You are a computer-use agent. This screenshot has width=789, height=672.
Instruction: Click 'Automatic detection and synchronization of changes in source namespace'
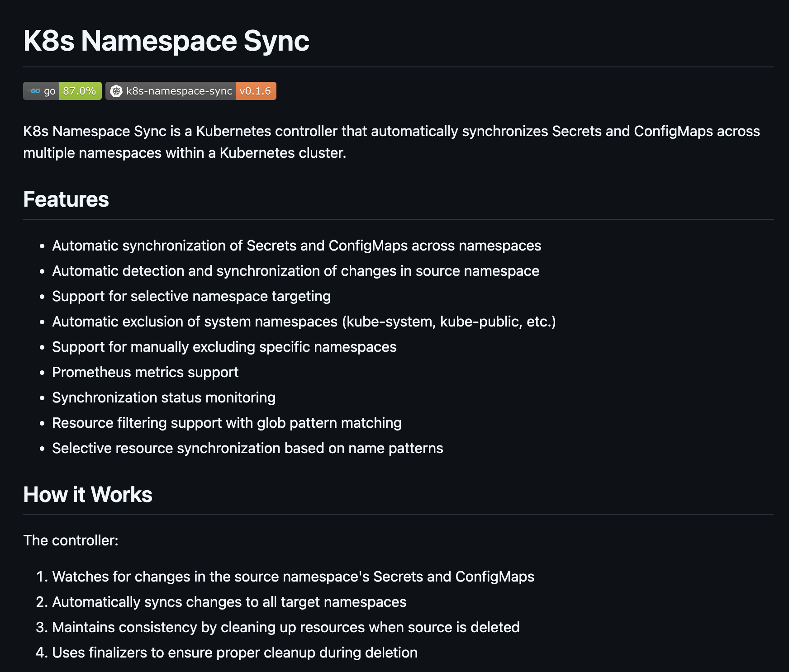(296, 271)
